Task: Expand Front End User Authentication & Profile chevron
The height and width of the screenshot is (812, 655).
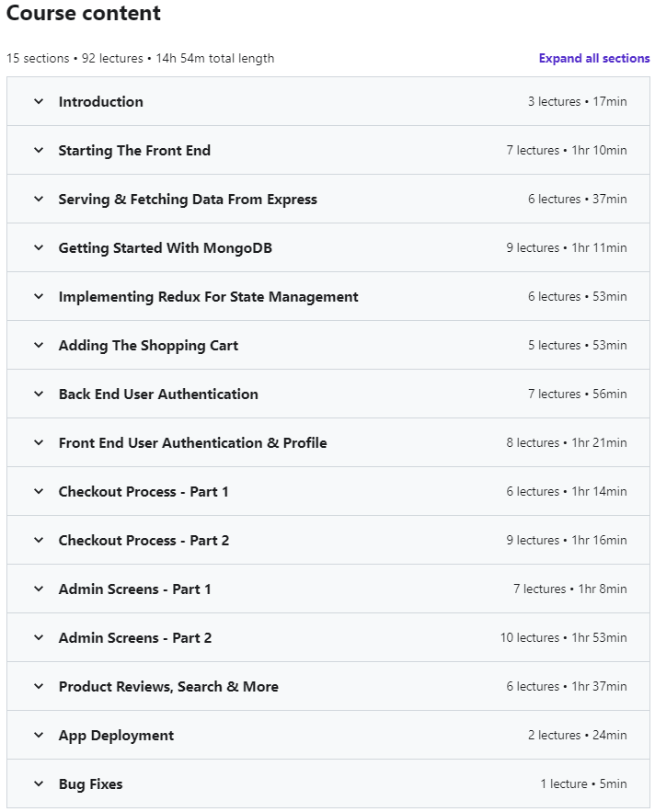Action: [x=39, y=442]
